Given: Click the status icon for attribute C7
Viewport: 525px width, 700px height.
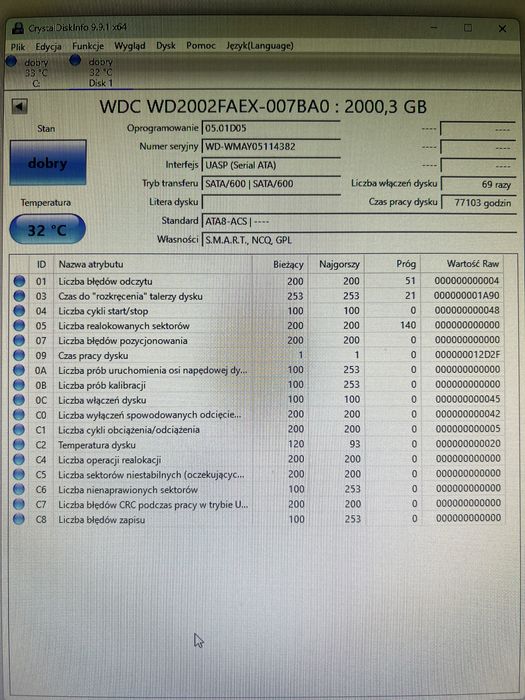Looking at the screenshot, I should pyautogui.click(x=19, y=504).
